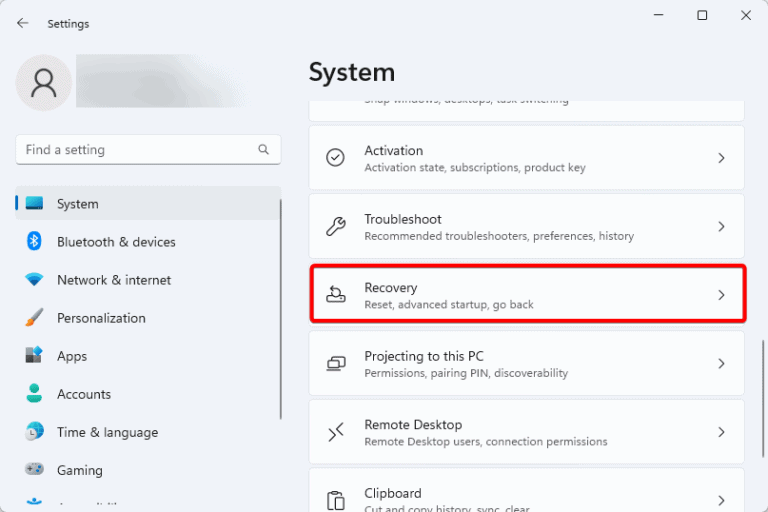The image size is (768, 512).
Task: Click the Personalization paintbrush icon
Action: [x=34, y=318]
